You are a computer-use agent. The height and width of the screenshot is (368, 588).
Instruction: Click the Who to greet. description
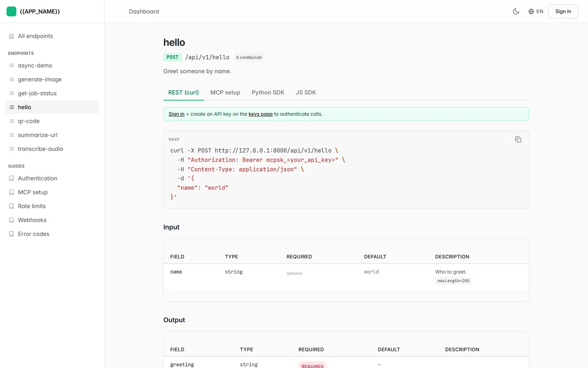point(451,272)
